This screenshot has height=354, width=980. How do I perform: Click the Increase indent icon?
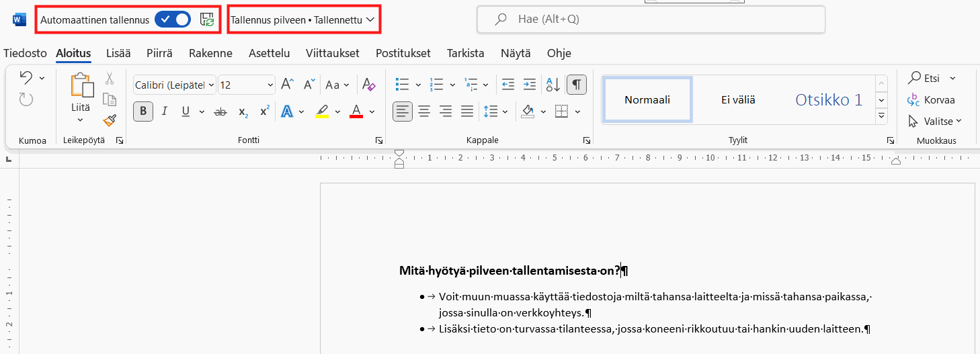coord(530,85)
